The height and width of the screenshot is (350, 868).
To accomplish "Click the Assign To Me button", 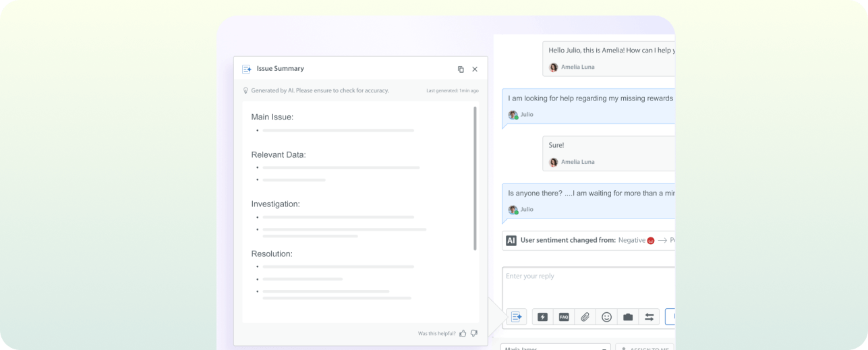I will pyautogui.click(x=645, y=347).
